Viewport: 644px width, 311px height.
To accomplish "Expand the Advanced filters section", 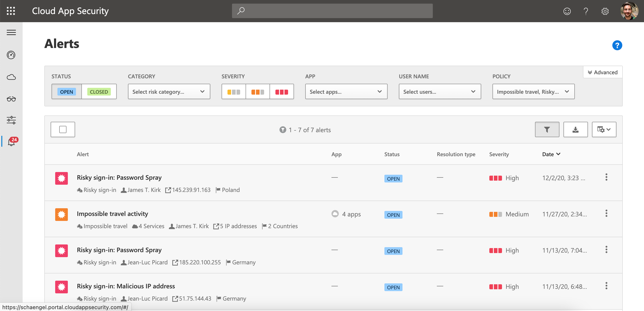I will (x=602, y=72).
